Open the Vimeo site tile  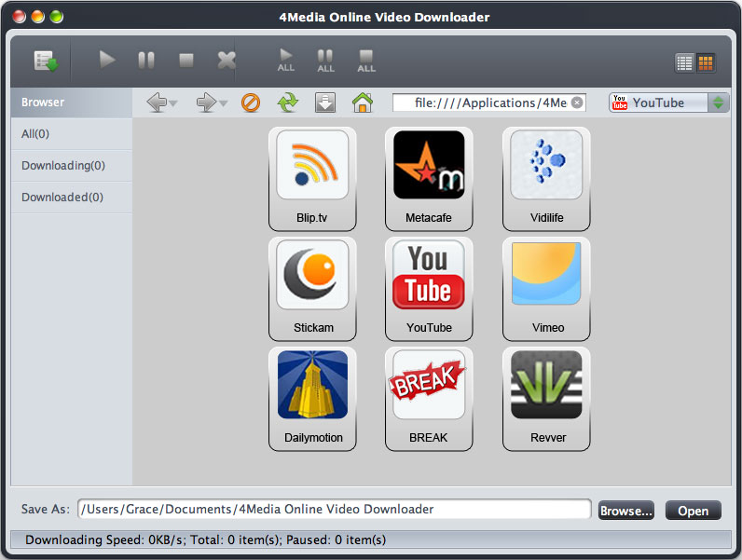coord(546,289)
